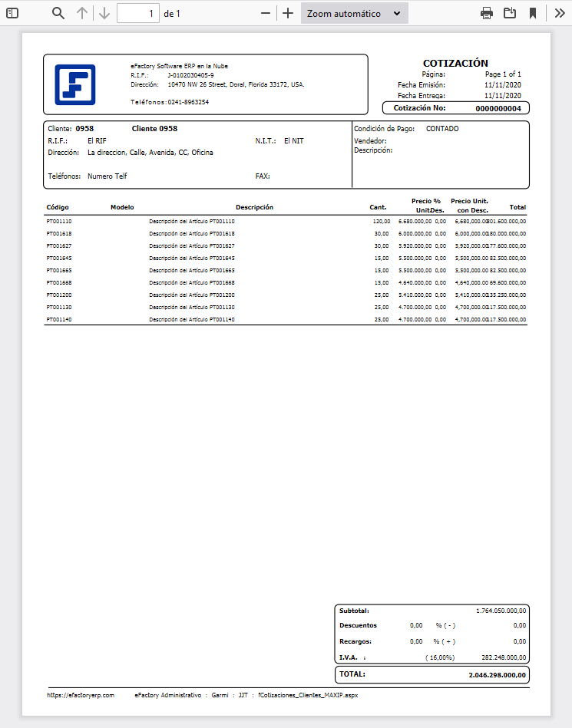Screen dimensions: 572x728
Task: Select quotation number 0000000004
Action: click(498, 109)
